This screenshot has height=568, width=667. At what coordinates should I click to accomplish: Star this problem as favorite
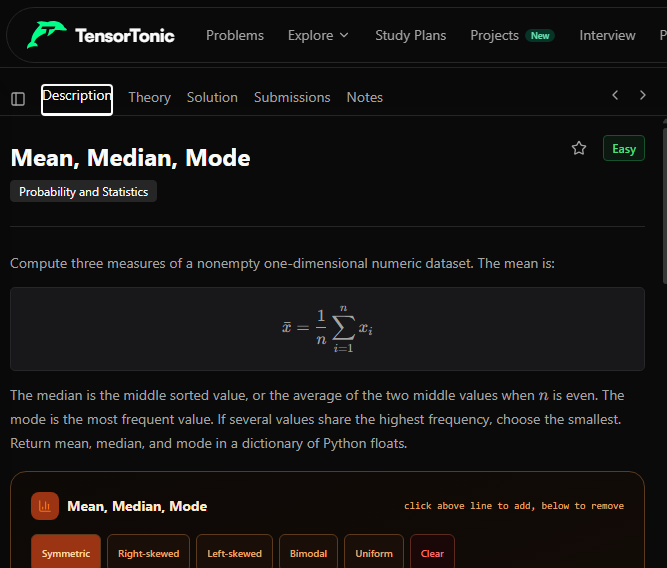click(579, 148)
